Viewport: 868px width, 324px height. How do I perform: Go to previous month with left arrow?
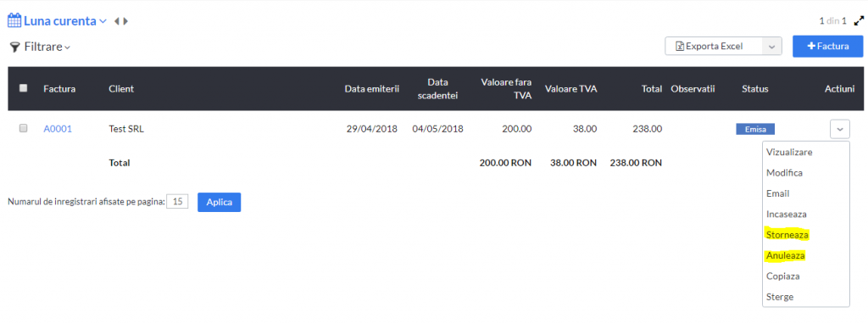tap(117, 21)
